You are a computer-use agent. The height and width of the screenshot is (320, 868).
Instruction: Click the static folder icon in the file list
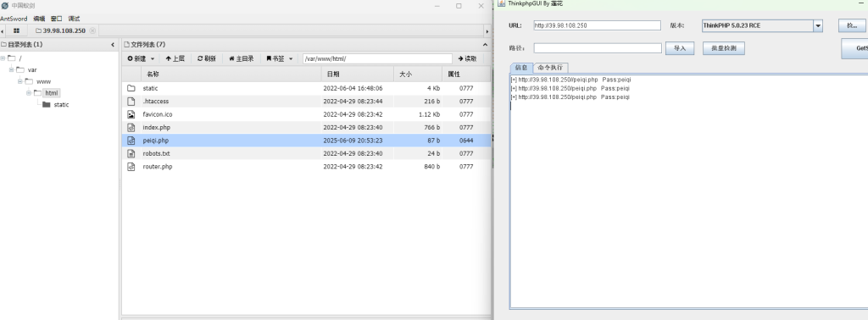coord(131,88)
